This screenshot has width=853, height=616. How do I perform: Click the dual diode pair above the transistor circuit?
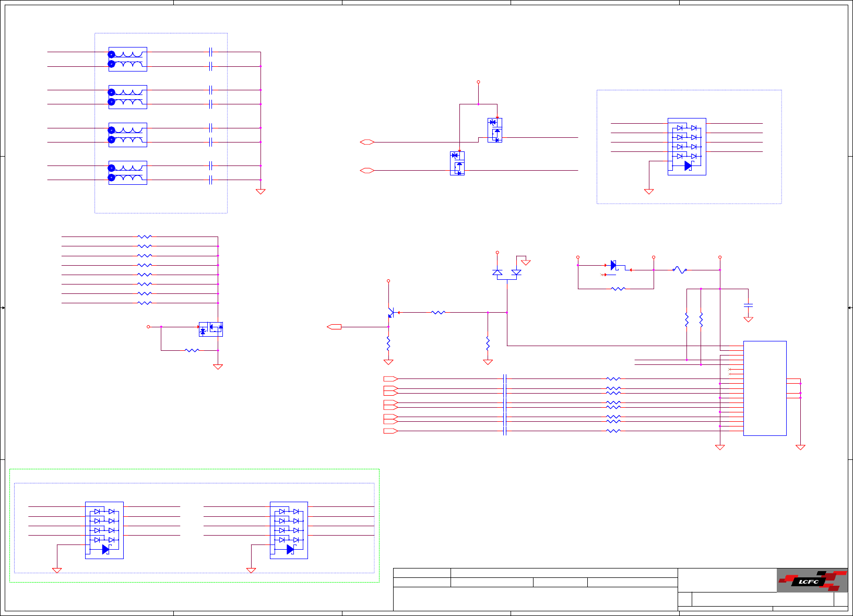click(507, 273)
